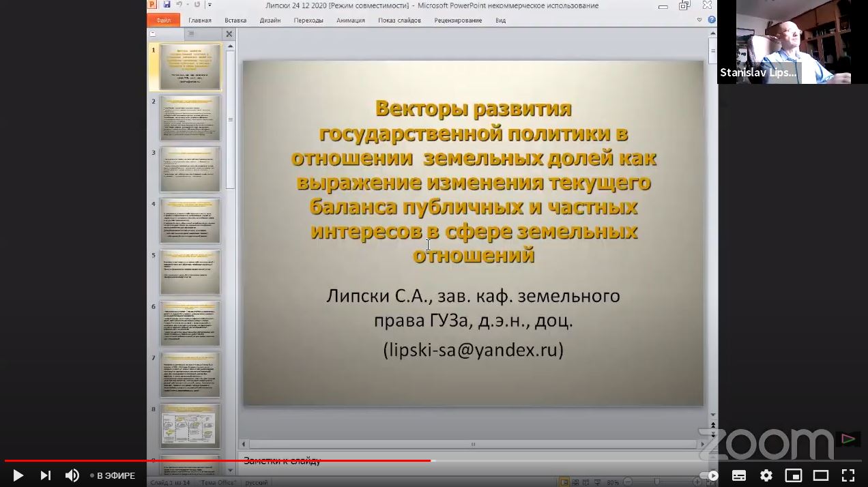This screenshot has width=868, height=487.
Task: Click the thumbnails pane vertical scrollbar
Action: (x=230, y=119)
